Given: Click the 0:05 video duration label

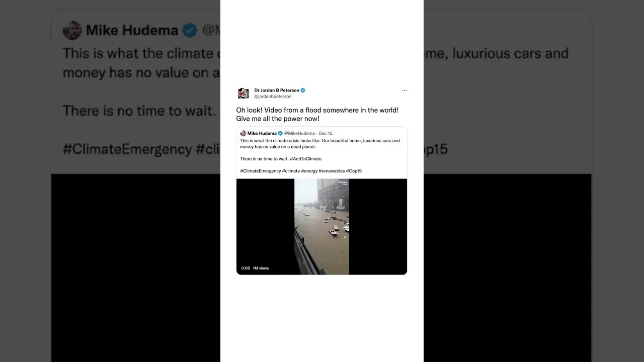Looking at the screenshot, I should 246,268.
